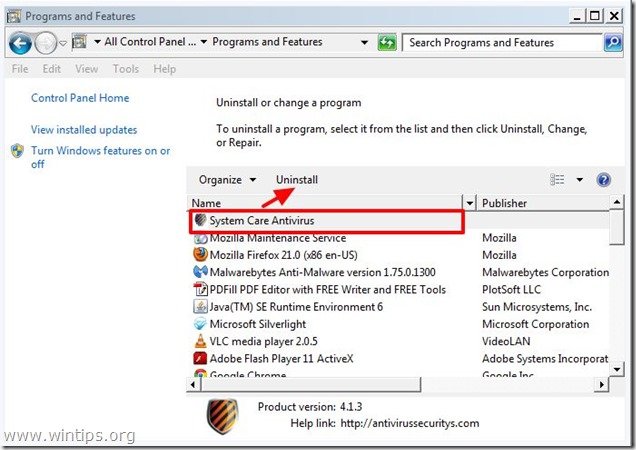
Task: Click the Mozilla Maintenance Service icon
Action: [200, 239]
